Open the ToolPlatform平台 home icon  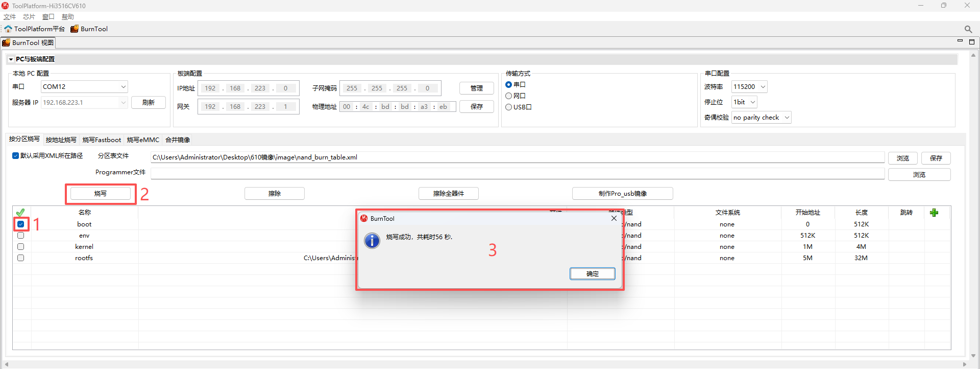(8, 29)
